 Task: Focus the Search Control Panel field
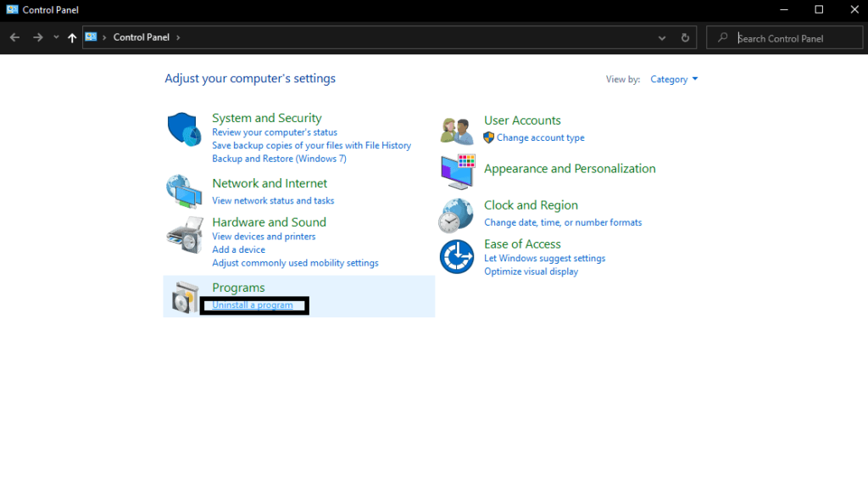click(x=784, y=37)
